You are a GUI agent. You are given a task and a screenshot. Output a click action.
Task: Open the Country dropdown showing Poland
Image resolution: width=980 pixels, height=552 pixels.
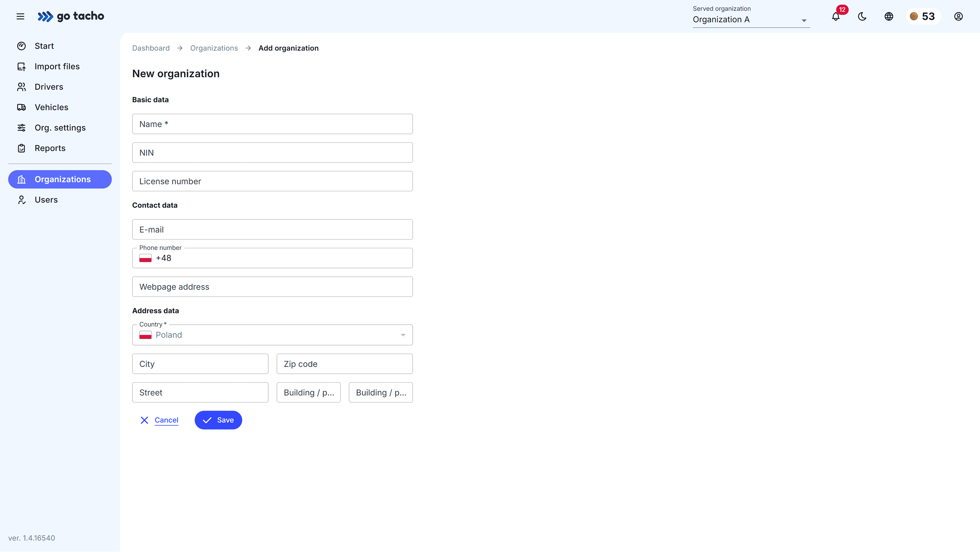click(272, 335)
